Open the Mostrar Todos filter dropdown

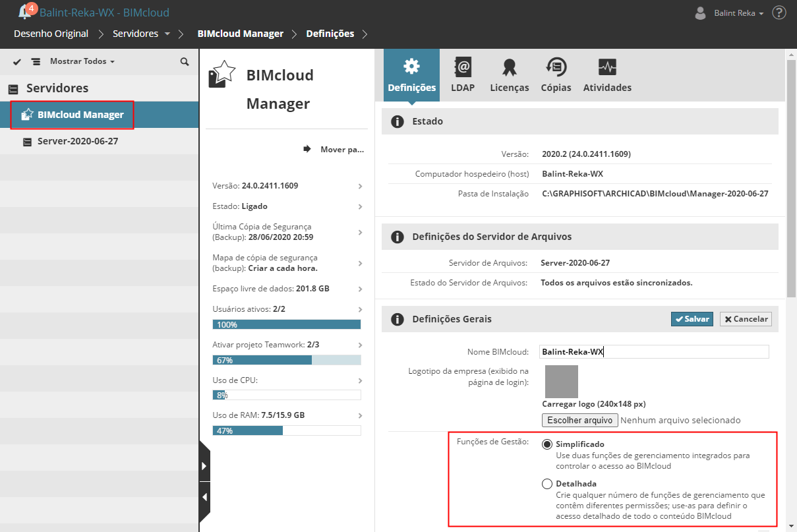82,61
